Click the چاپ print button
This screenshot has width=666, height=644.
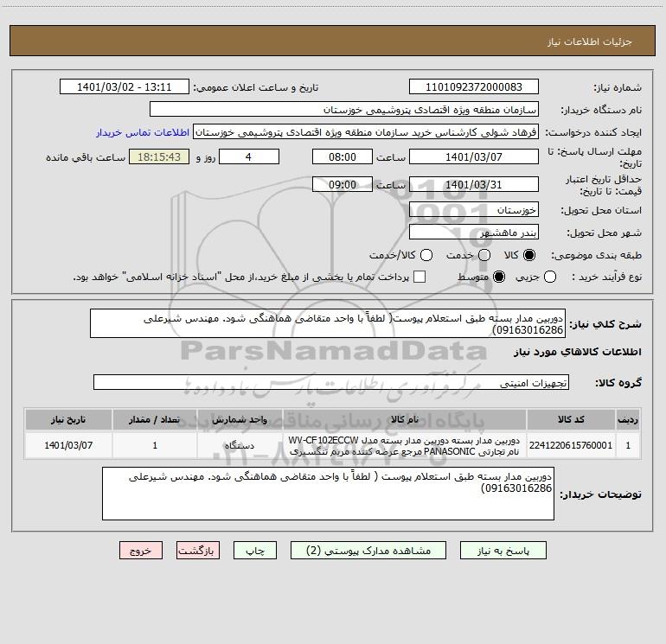[255, 551]
